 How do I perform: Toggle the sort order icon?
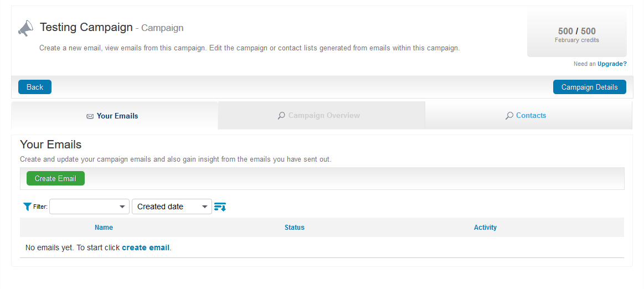pos(220,207)
